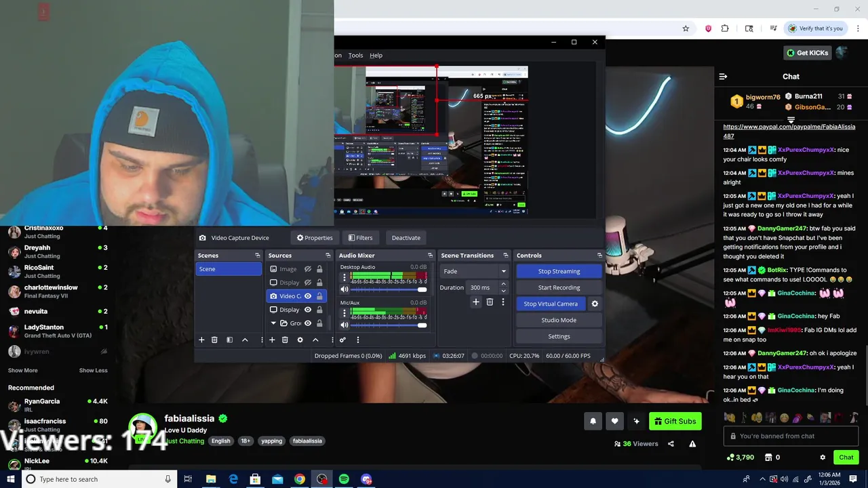Open OBS Settings from Controls

[559, 336]
